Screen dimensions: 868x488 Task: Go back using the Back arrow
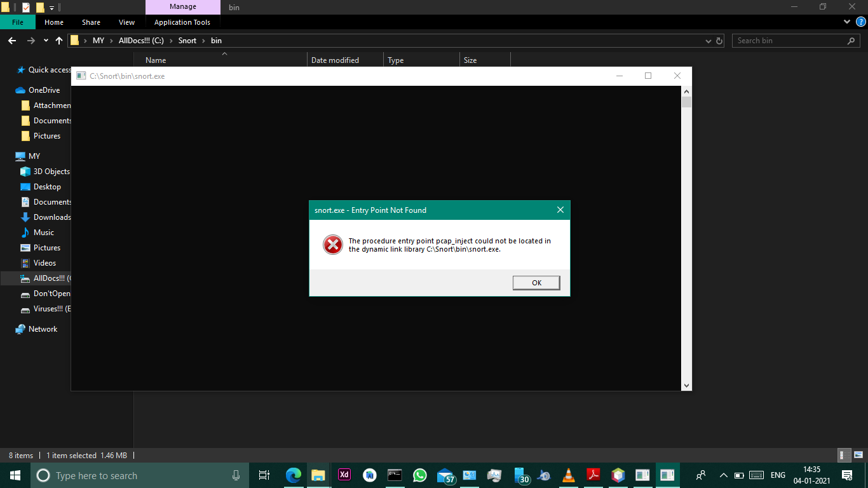pyautogui.click(x=11, y=41)
